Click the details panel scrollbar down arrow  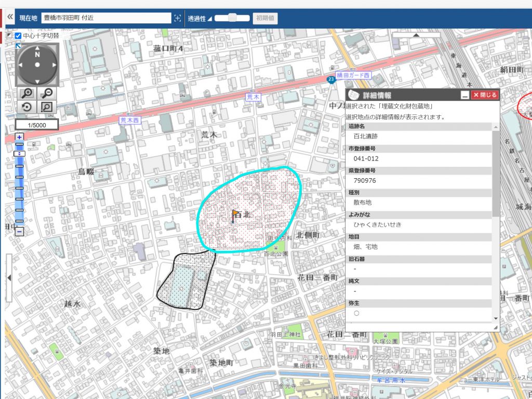pos(496,318)
